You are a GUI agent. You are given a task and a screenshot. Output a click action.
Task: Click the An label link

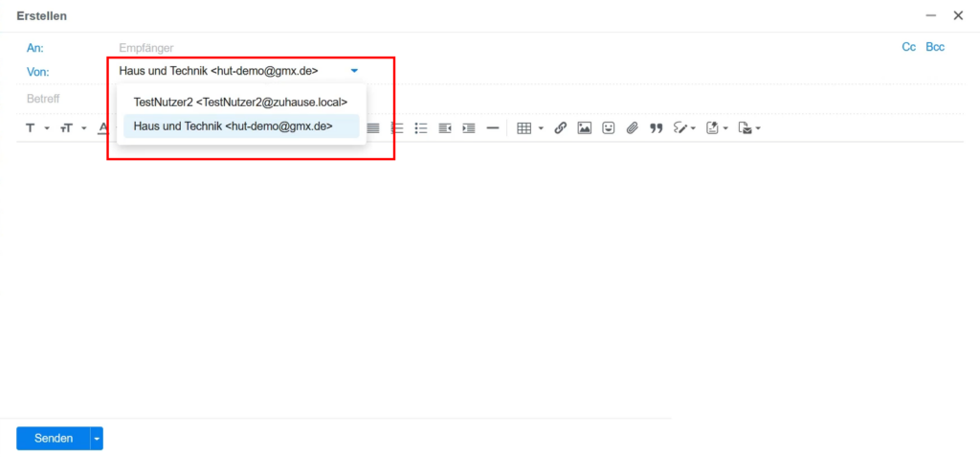click(x=35, y=48)
